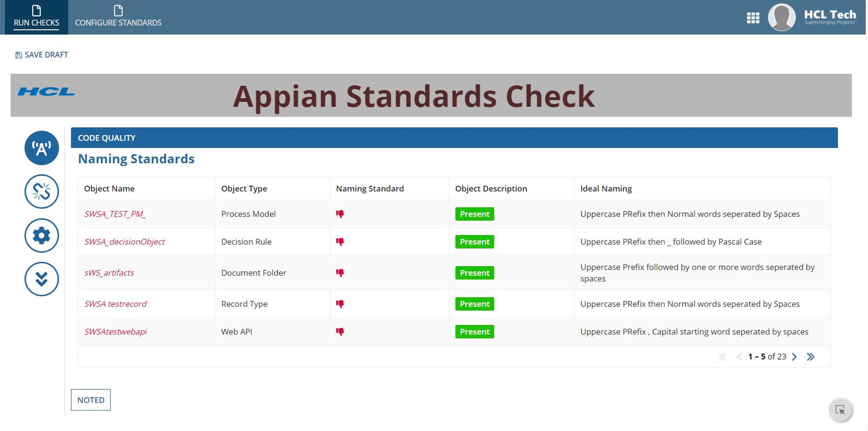The image size is (868, 431).
Task: Click thumbs-down icon in Record Type row
Action: (x=340, y=304)
